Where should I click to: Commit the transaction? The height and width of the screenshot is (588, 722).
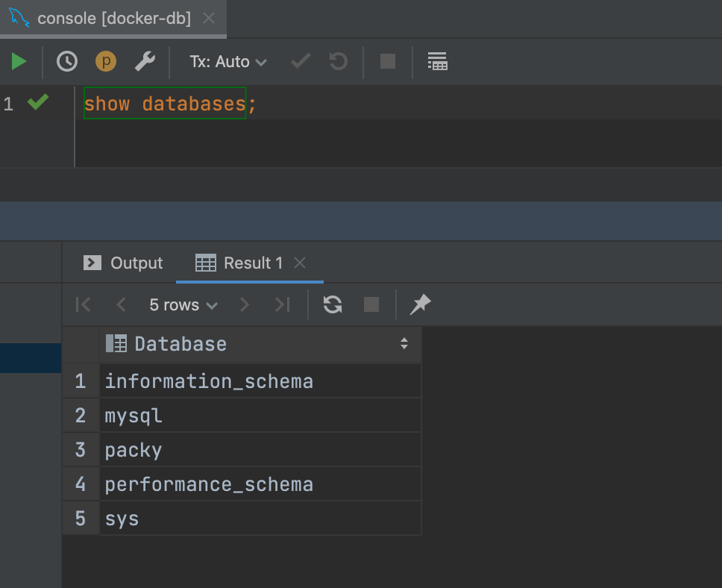[x=299, y=61]
